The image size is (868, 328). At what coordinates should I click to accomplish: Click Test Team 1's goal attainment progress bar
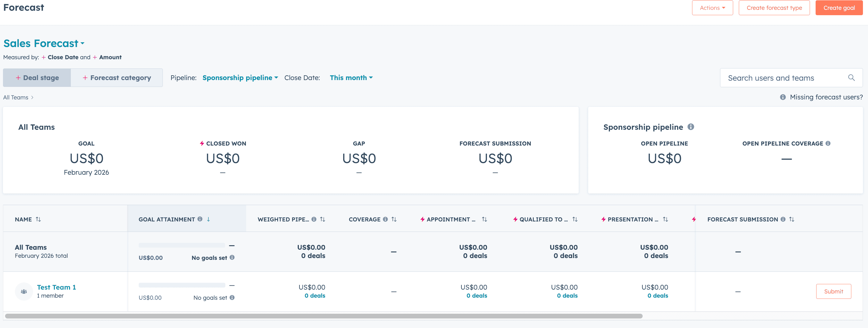[x=182, y=285]
